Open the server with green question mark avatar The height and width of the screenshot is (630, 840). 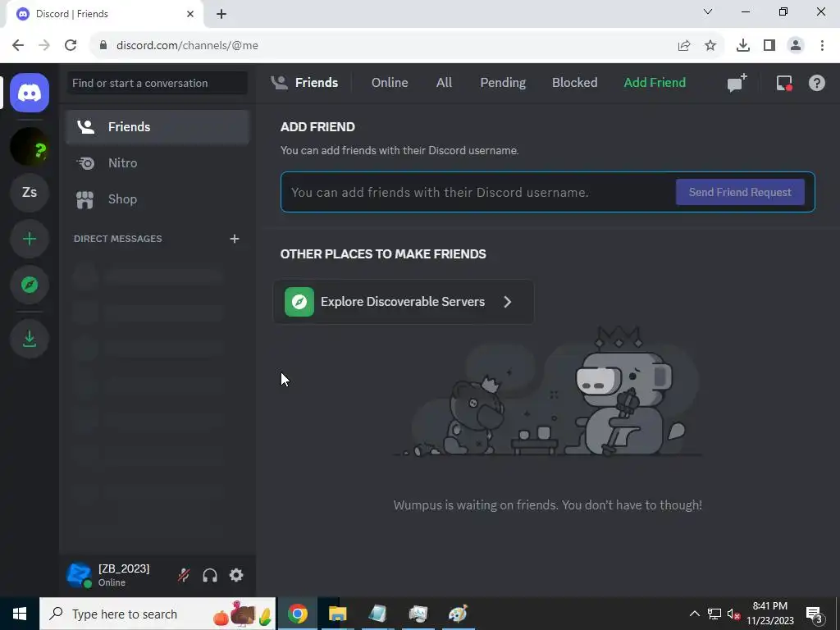(x=30, y=146)
